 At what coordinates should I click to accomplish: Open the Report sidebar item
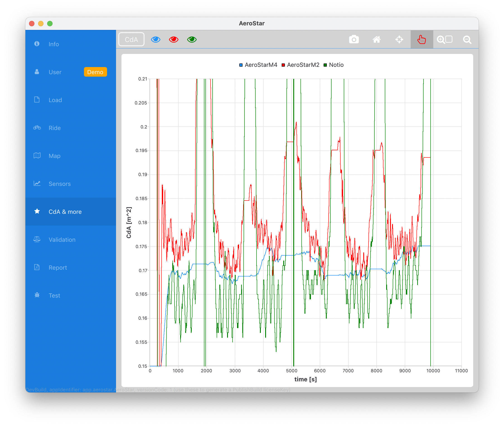58,268
